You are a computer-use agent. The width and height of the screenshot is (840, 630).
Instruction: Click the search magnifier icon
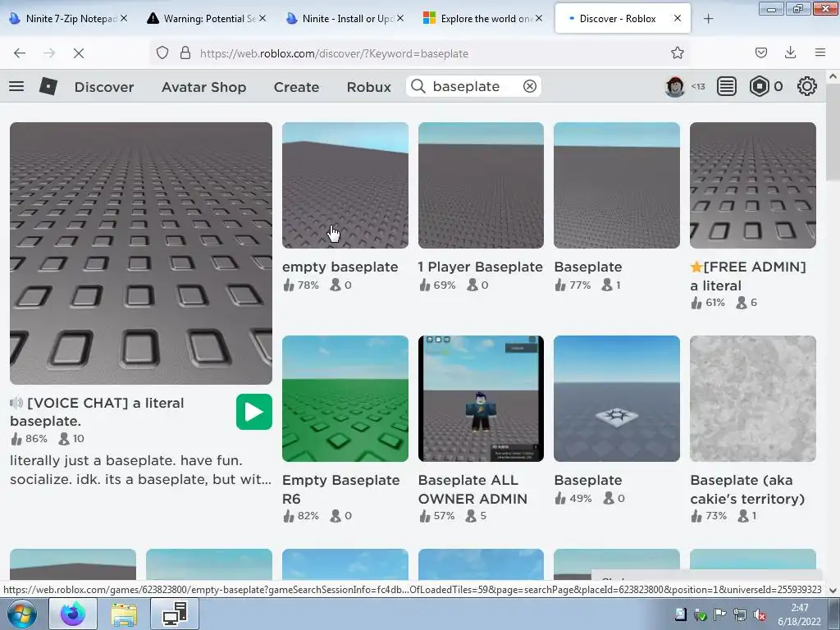click(x=418, y=86)
